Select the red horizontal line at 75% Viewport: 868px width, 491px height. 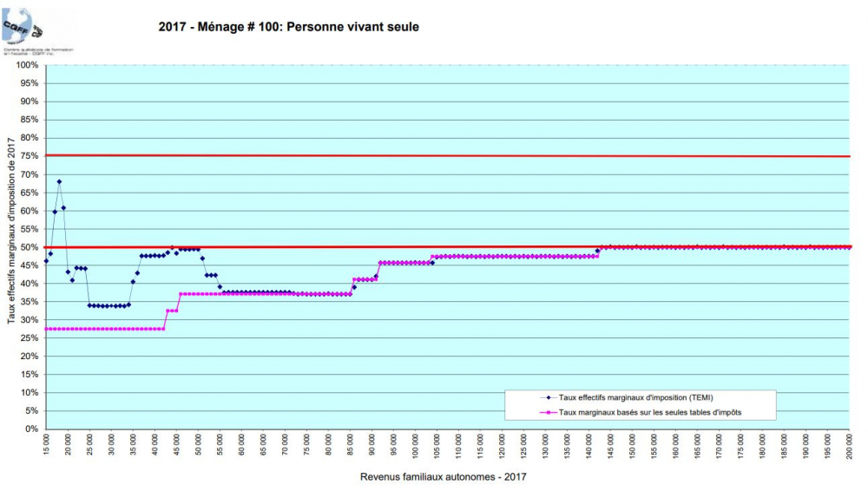click(x=434, y=156)
